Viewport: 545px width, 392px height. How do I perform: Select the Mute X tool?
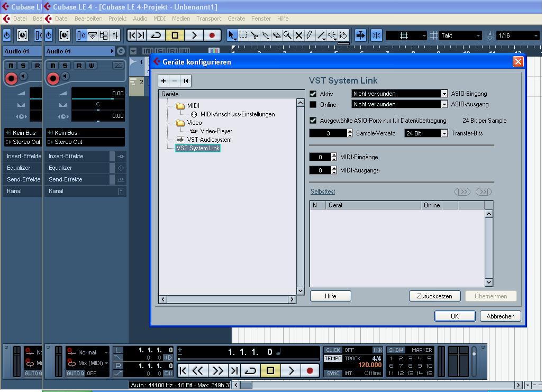coord(298,35)
